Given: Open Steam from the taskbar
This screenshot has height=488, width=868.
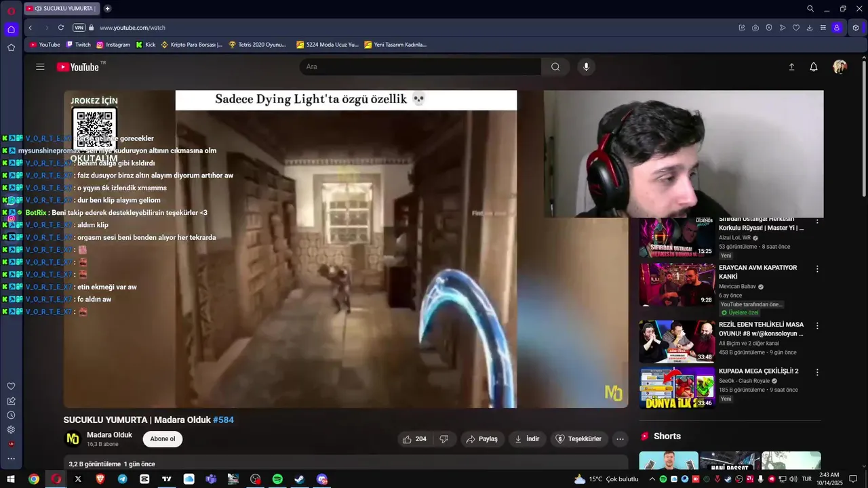Looking at the screenshot, I should pyautogui.click(x=299, y=479).
